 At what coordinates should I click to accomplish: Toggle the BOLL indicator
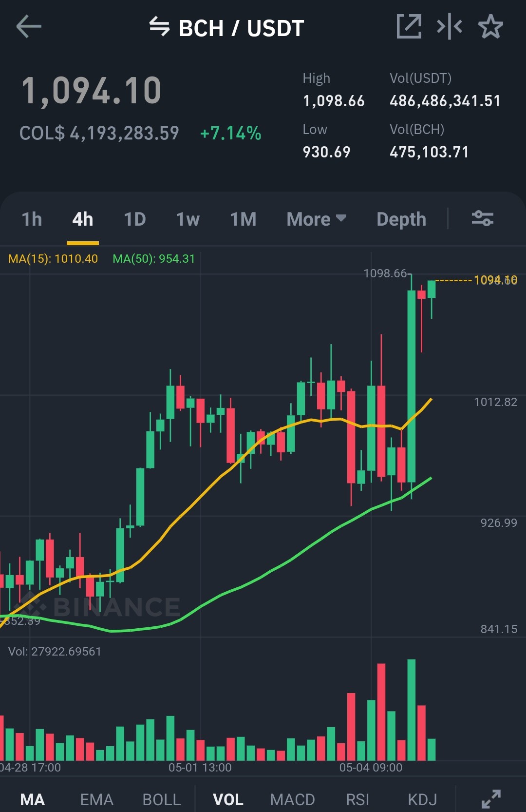point(162,800)
